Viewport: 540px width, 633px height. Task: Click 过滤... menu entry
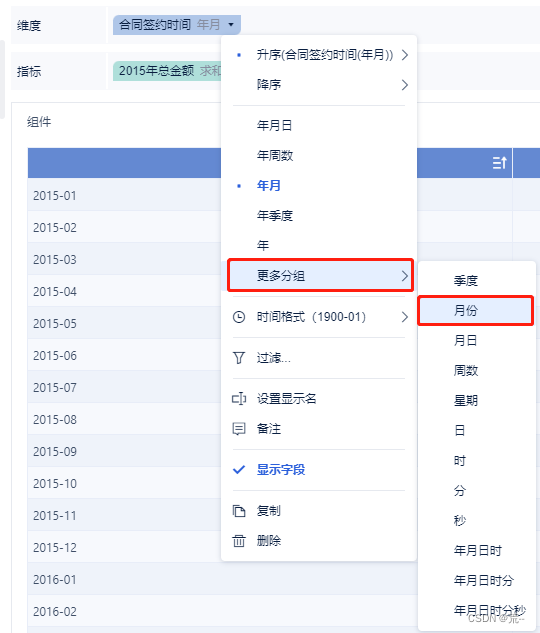tap(319, 358)
